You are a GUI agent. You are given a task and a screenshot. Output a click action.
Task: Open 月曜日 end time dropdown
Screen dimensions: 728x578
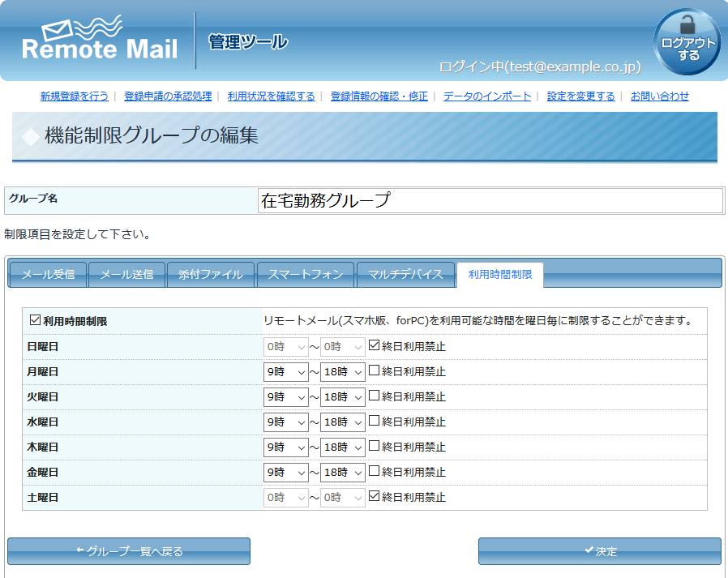click(343, 372)
